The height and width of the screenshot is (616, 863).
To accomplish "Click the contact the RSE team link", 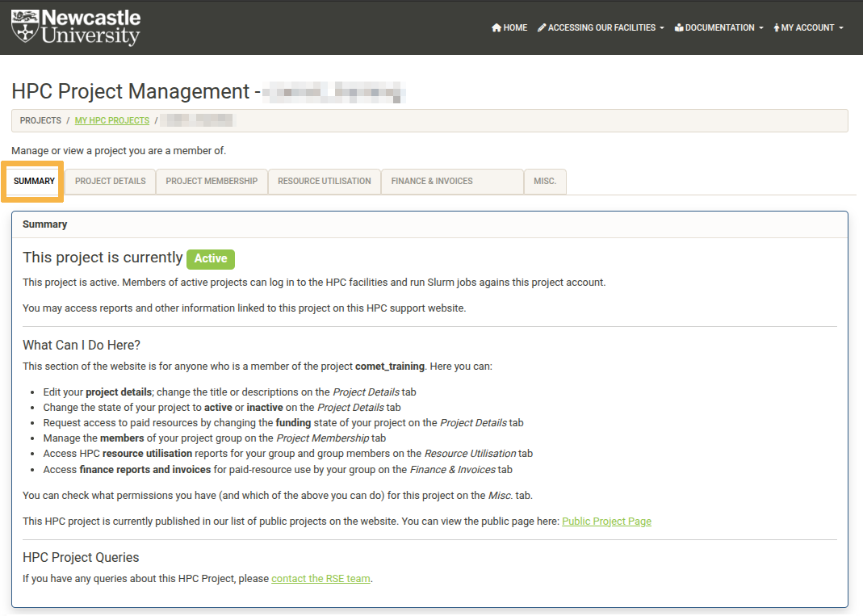I will coord(320,579).
